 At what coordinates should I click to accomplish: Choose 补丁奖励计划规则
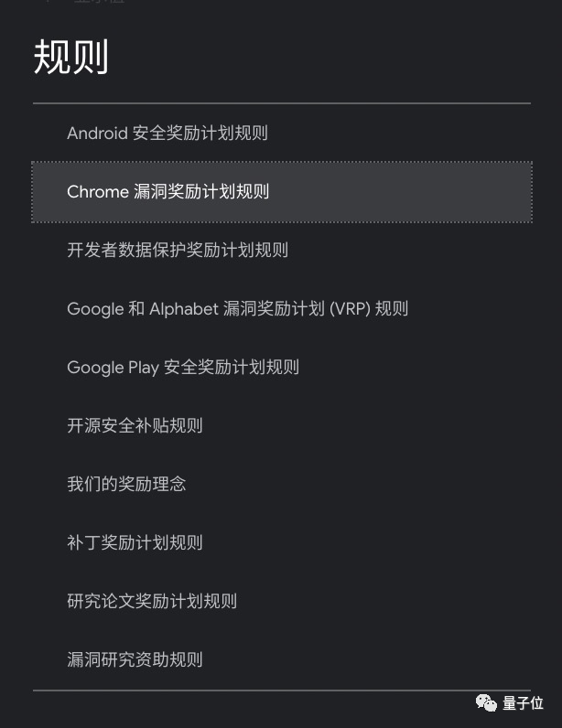pos(135,543)
